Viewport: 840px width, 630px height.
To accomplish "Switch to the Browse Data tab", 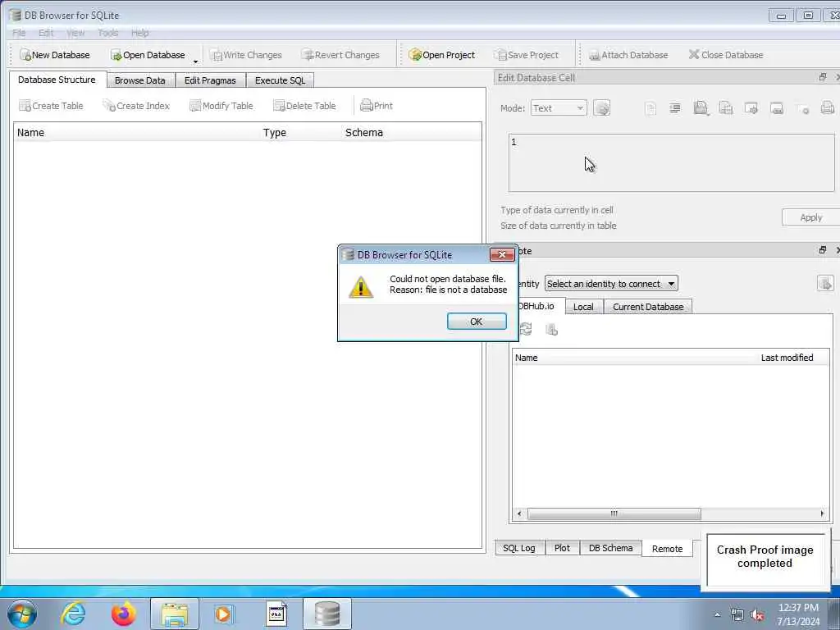I will (139, 80).
